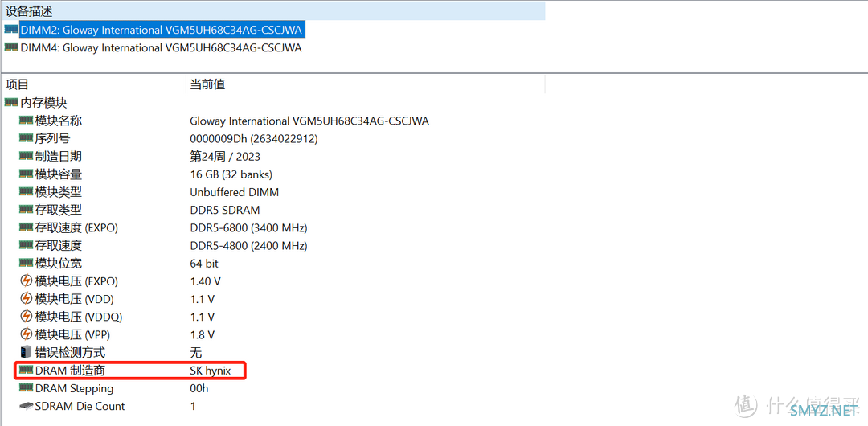Click the value 0000009Dh (2634022912)

pyautogui.click(x=254, y=138)
